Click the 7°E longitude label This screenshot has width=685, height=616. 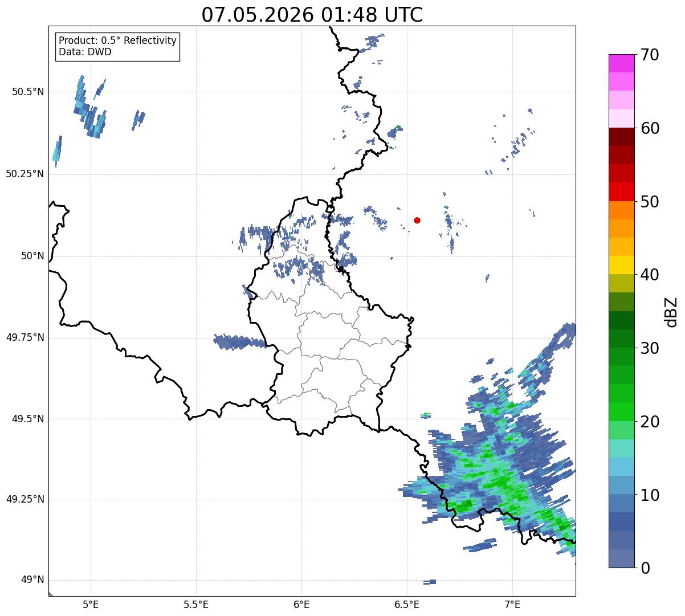click(x=512, y=604)
